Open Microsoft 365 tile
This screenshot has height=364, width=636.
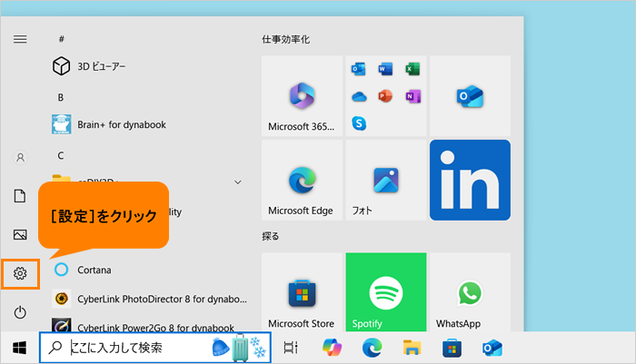[x=303, y=96]
